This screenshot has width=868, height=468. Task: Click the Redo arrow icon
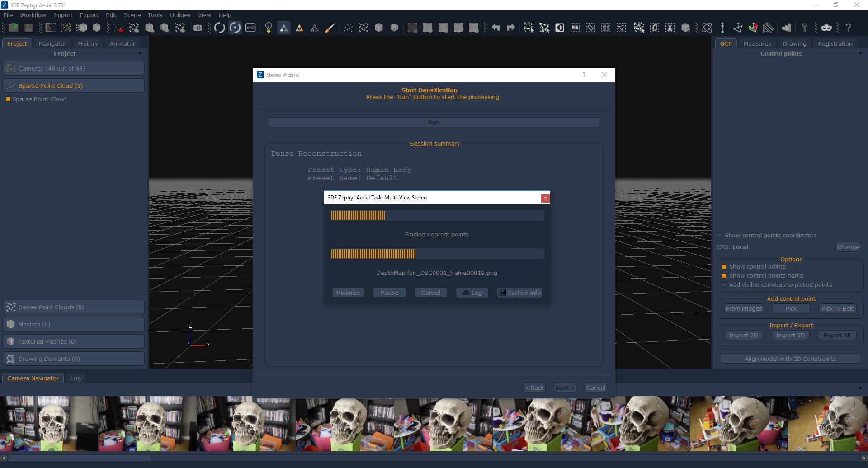511,28
